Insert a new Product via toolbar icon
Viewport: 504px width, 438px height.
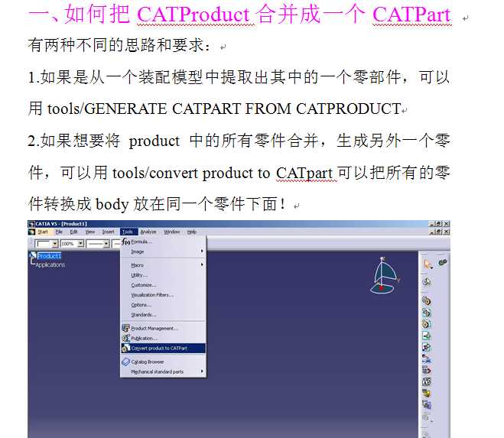[427, 313]
